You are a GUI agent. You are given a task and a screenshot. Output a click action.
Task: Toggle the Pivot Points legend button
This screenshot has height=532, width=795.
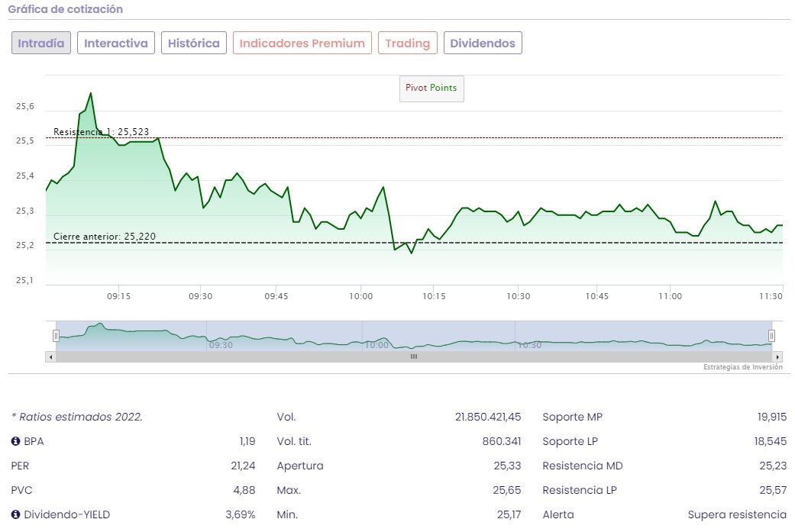tap(431, 88)
